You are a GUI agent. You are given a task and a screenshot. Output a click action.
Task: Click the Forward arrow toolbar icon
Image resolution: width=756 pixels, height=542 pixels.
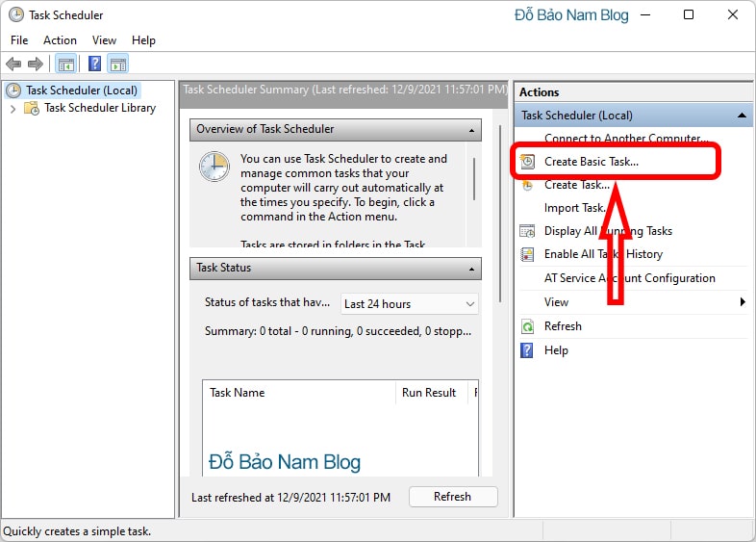pyautogui.click(x=36, y=64)
